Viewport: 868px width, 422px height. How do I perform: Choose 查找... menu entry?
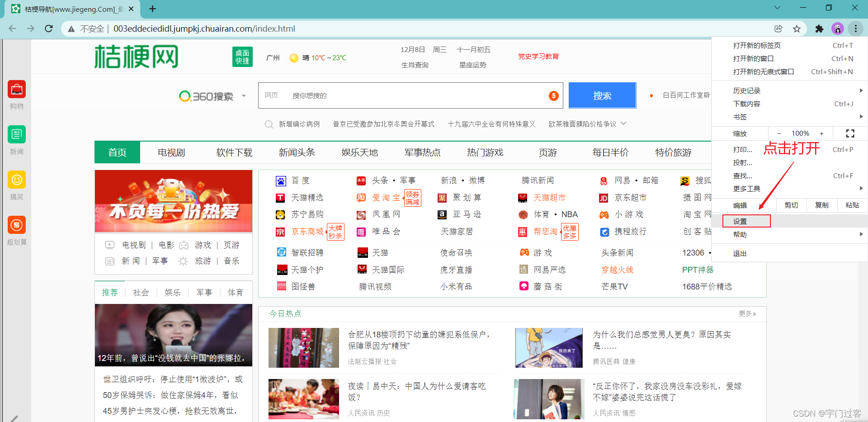click(789, 175)
